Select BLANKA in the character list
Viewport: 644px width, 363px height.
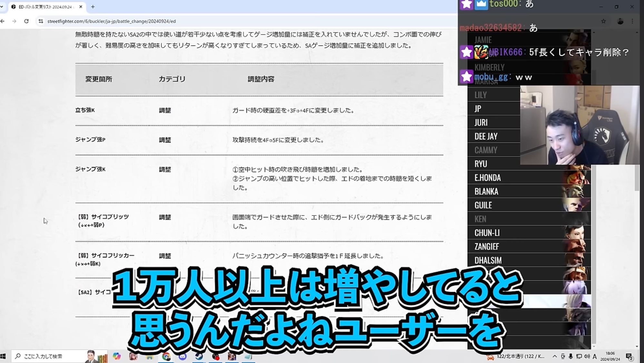coord(529,192)
